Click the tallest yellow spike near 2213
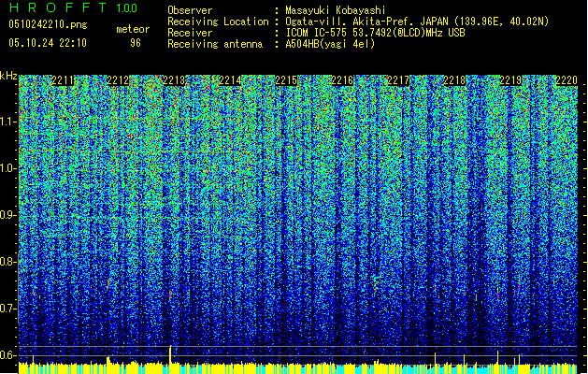The width and height of the screenshot is (588, 374). [x=171, y=354]
